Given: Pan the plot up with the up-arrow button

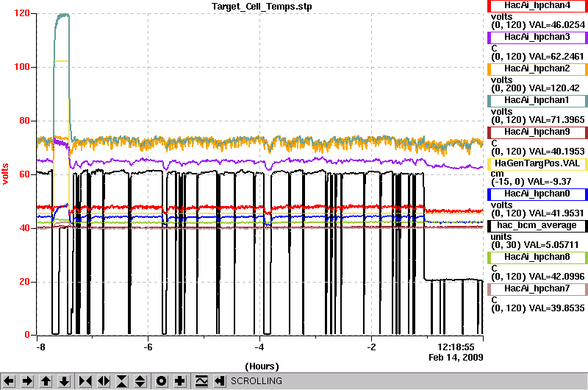Looking at the screenshot, I should coord(46,381).
